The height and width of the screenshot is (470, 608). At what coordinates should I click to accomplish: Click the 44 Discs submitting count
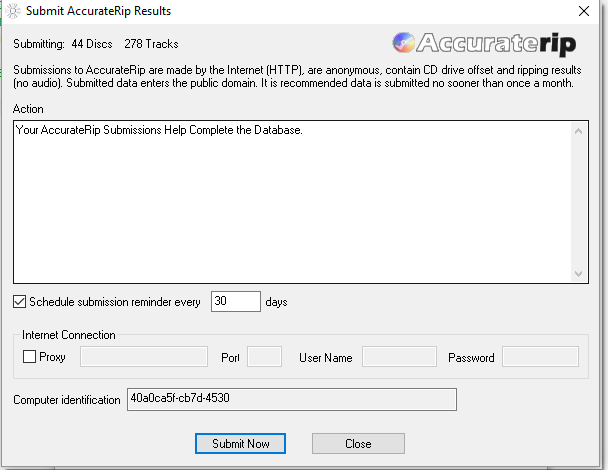92,44
